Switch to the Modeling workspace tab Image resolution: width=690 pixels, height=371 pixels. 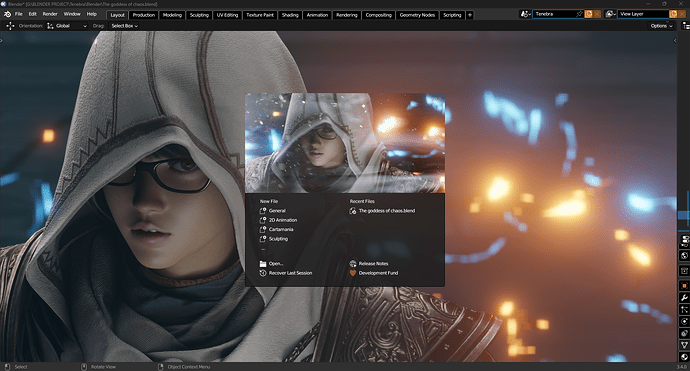click(x=172, y=15)
